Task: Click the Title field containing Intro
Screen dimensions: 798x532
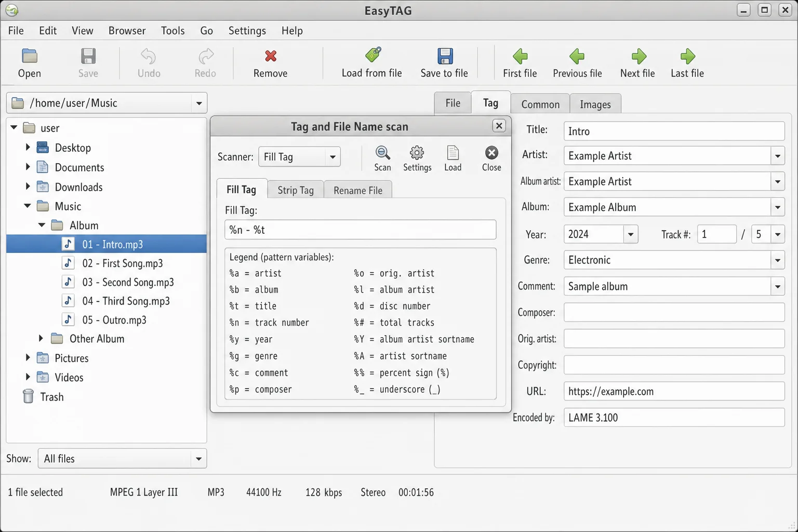Action: (x=674, y=131)
